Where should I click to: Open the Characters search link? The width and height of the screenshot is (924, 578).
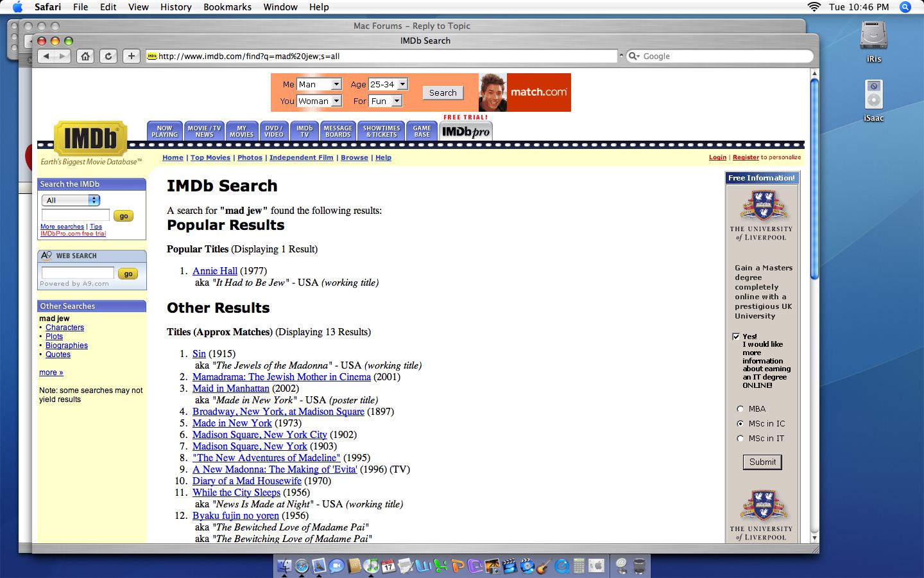65,328
